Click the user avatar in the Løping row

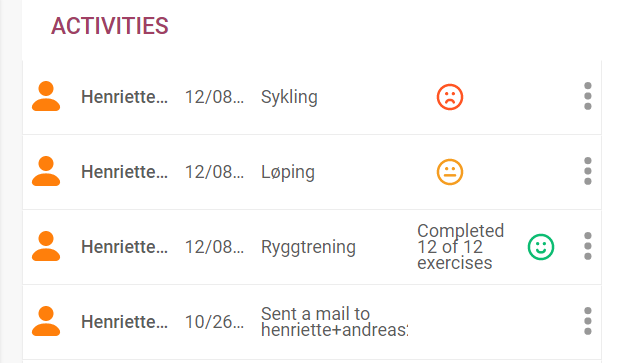point(46,171)
